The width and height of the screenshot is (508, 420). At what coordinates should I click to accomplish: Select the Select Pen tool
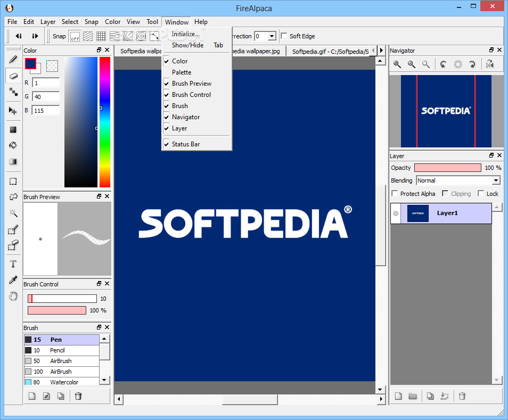(x=13, y=230)
